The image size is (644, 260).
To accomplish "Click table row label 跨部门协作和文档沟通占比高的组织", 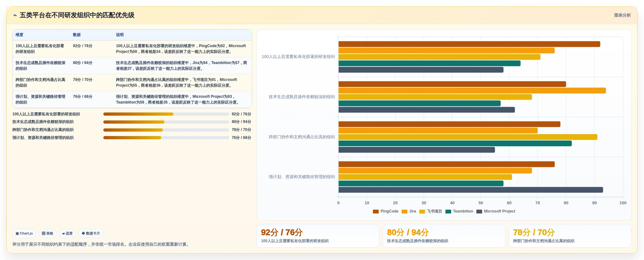I will [40, 83].
